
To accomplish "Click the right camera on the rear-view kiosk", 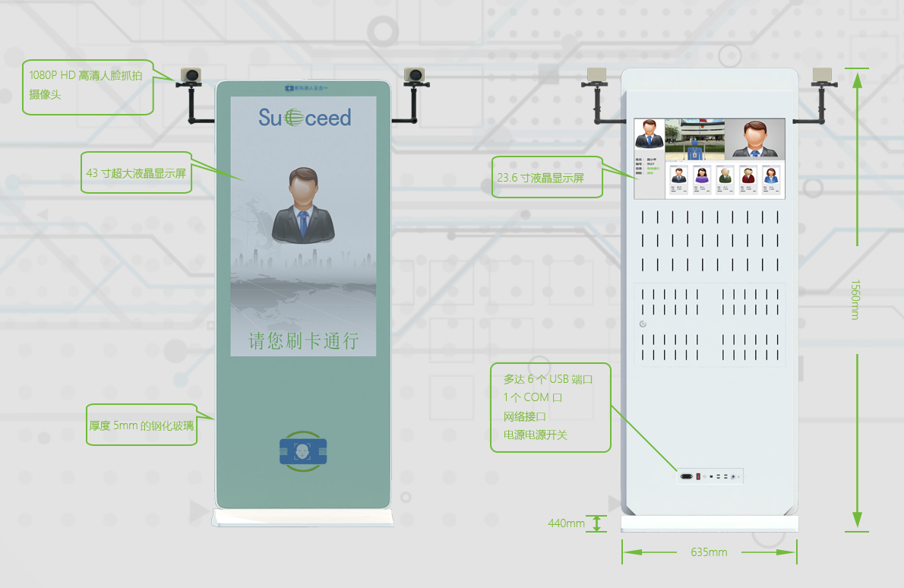I will tap(822, 75).
